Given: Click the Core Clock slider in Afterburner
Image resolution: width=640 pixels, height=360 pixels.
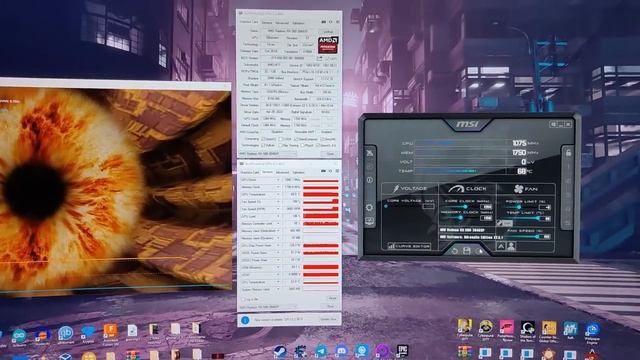Looking at the screenshot, I should coord(462,207).
